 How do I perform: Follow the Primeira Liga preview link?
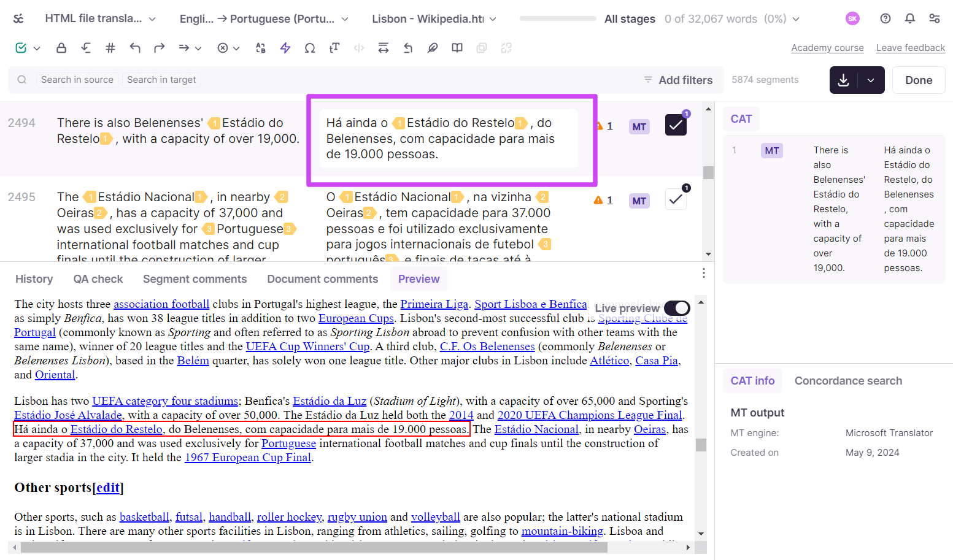click(x=434, y=304)
